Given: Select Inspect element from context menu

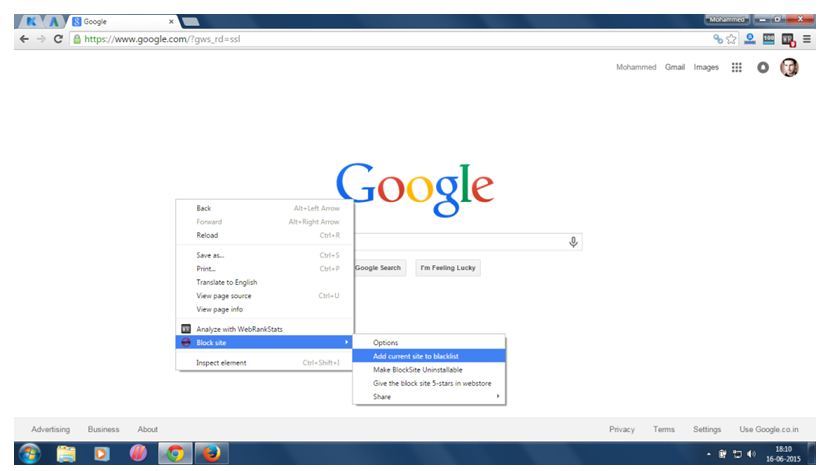Looking at the screenshot, I should point(221,363).
